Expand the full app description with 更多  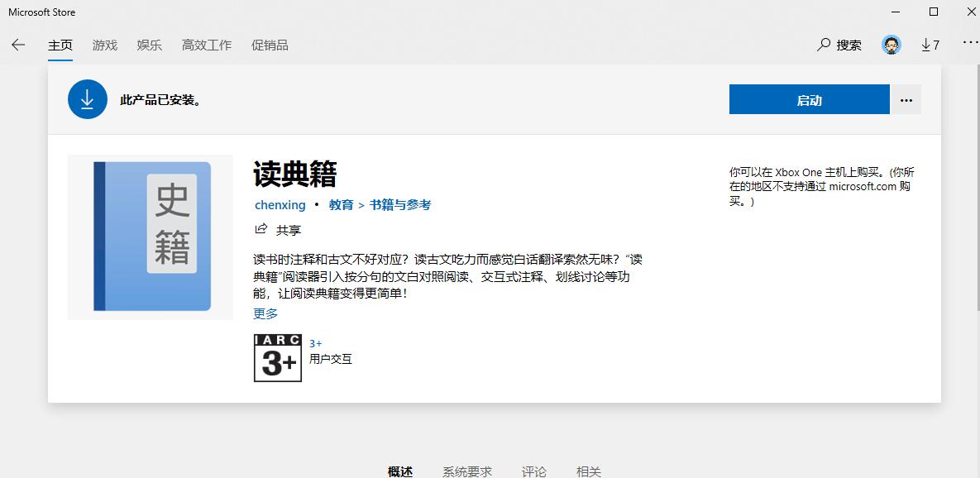pos(264,313)
